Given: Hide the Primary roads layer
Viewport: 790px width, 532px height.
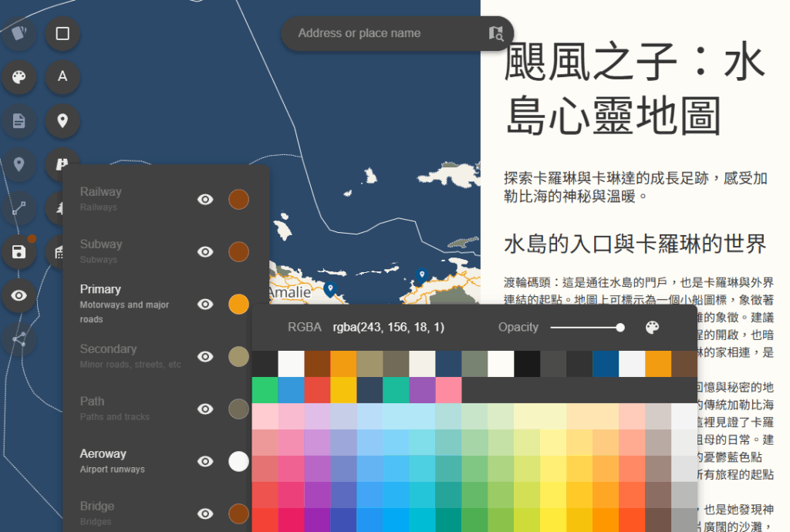Looking at the screenshot, I should click(205, 304).
